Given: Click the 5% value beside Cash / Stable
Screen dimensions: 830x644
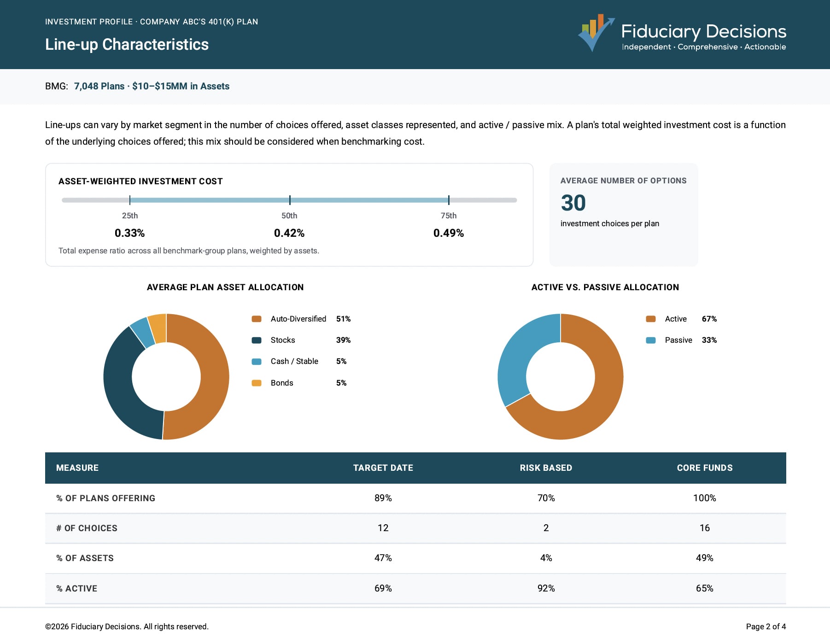Looking at the screenshot, I should [341, 361].
